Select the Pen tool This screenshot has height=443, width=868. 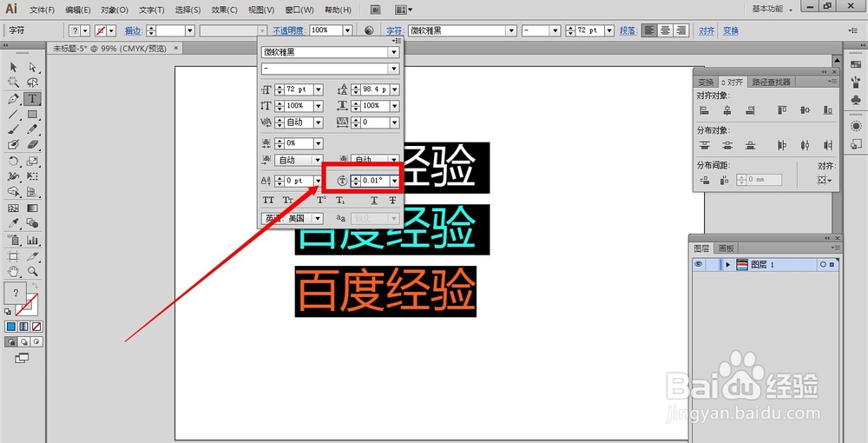[13, 98]
